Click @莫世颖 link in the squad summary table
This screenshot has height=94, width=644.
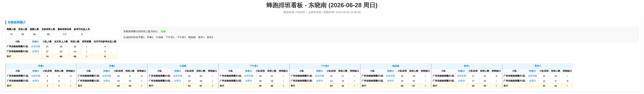(x=35, y=47)
